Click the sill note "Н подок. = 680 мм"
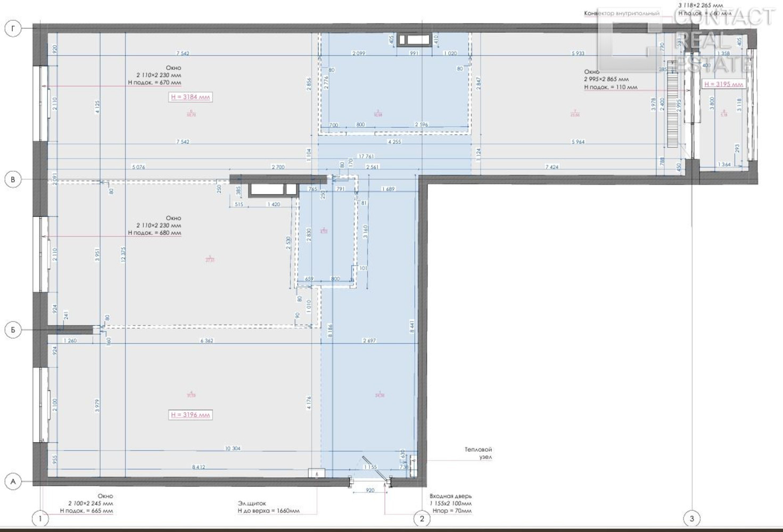This screenshot has height=532, width=783. click(x=154, y=233)
